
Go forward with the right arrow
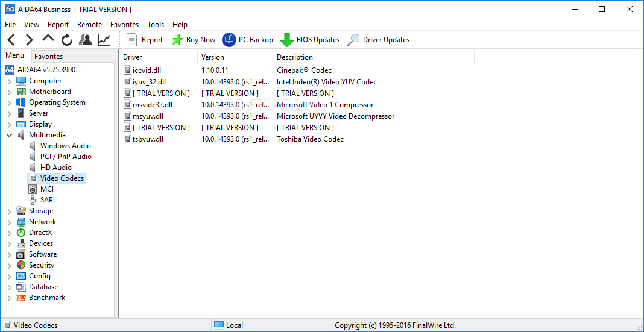coord(29,40)
